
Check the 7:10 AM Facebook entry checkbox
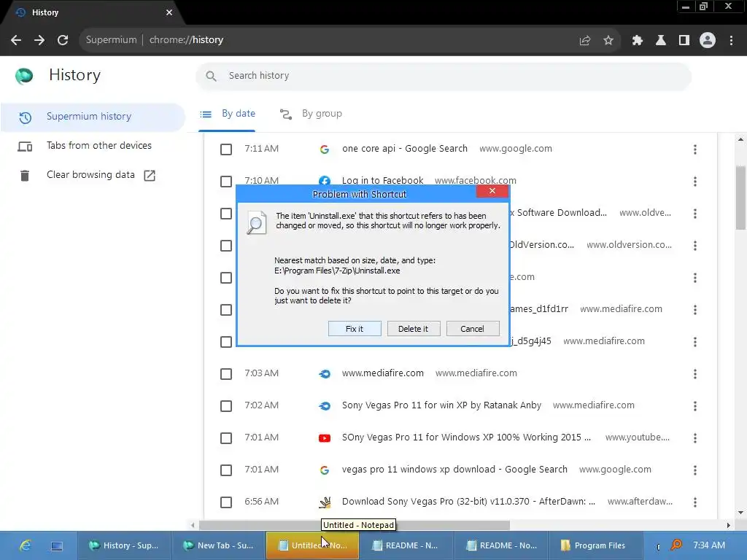click(x=226, y=182)
